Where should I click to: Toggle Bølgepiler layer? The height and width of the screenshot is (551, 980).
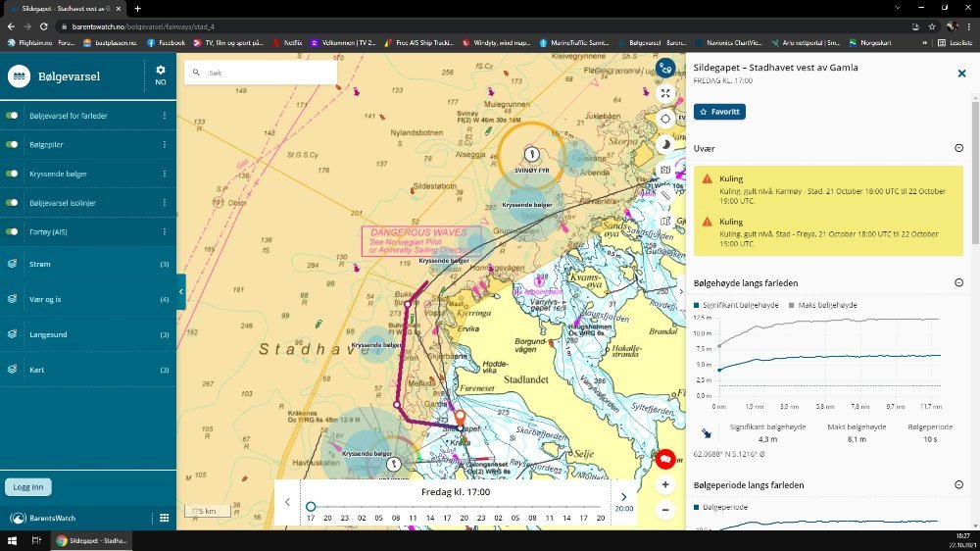coord(12,144)
